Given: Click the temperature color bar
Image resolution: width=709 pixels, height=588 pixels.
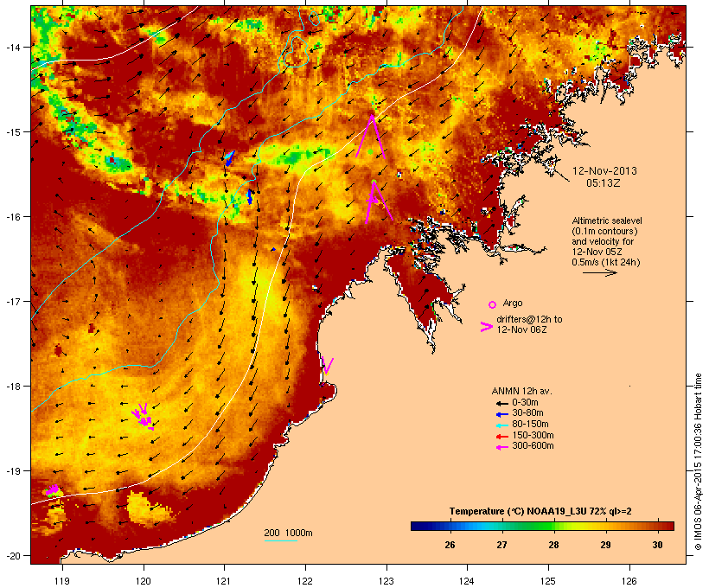Looking at the screenshot, I should (542, 526).
